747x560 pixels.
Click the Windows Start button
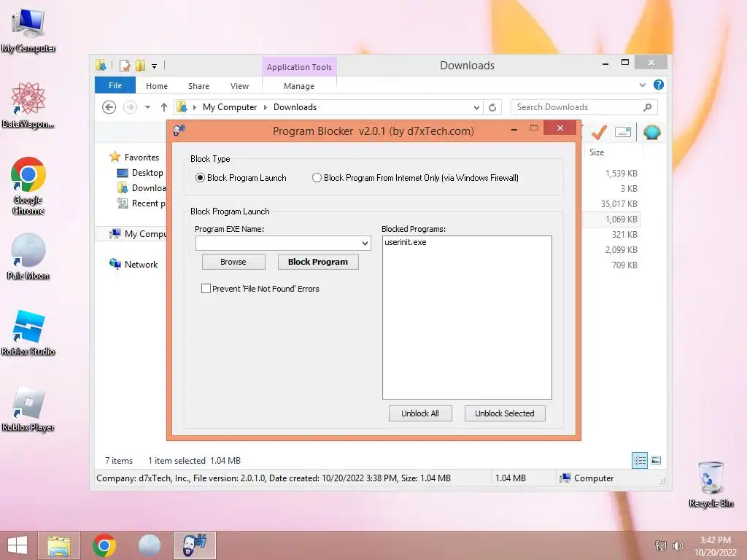18,545
